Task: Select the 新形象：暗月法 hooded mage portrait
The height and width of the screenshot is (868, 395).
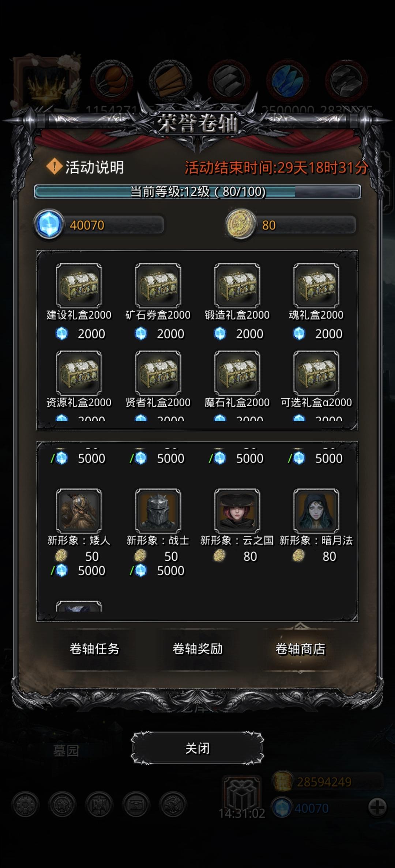Action: click(x=316, y=511)
